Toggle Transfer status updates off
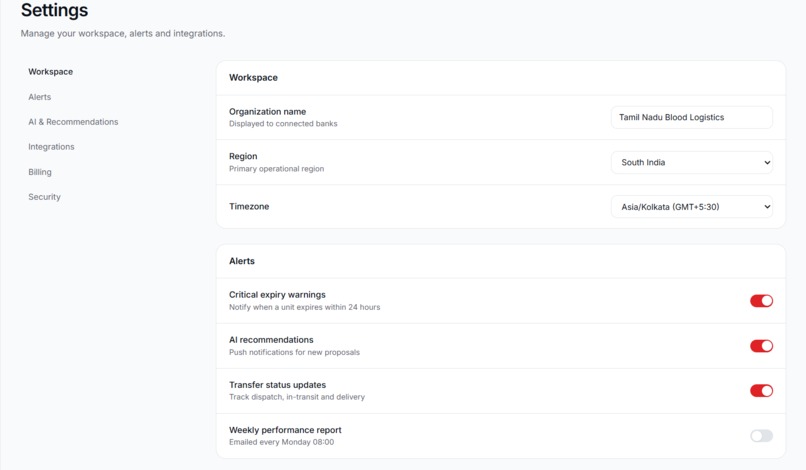The width and height of the screenshot is (806, 470). pos(761,391)
